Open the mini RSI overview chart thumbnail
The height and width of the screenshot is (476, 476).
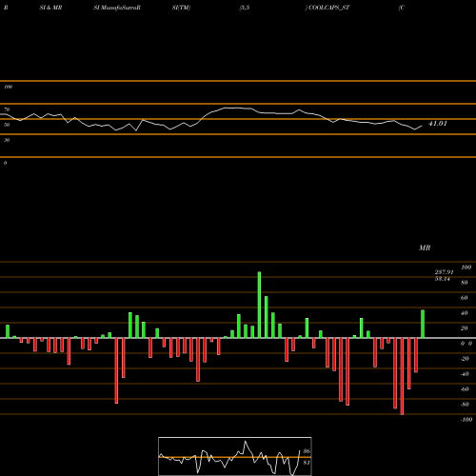click(235, 456)
